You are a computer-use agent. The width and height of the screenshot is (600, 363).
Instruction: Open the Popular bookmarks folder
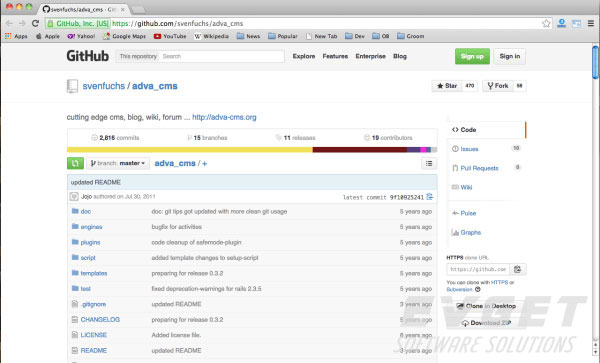click(x=283, y=36)
